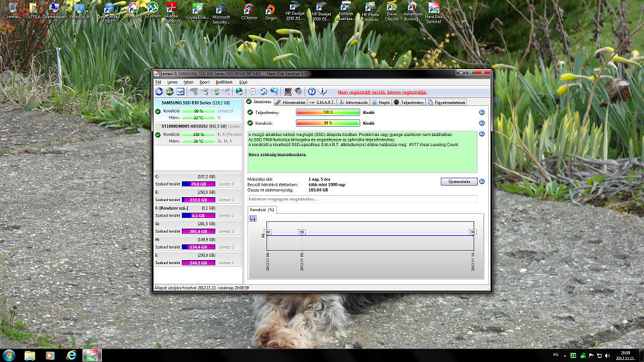This screenshot has width=644, height=362.
Task: Select the ST1000DM005 HD103SJ disk
Action: click(x=198, y=133)
